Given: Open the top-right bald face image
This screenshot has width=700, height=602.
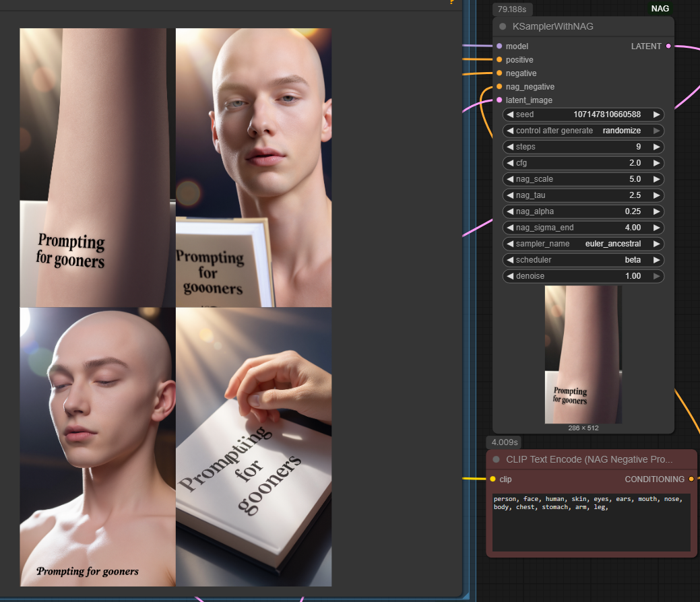Looking at the screenshot, I should point(253,168).
